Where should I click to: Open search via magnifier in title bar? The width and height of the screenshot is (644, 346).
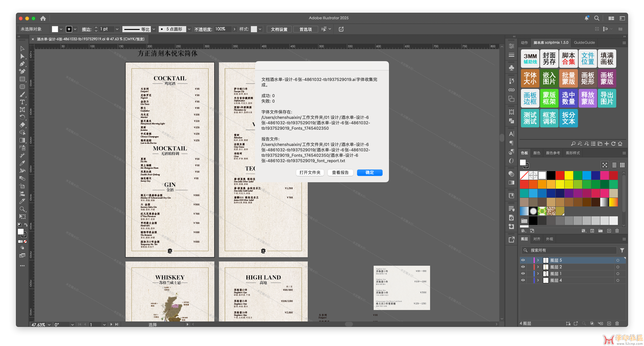pyautogui.click(x=596, y=18)
